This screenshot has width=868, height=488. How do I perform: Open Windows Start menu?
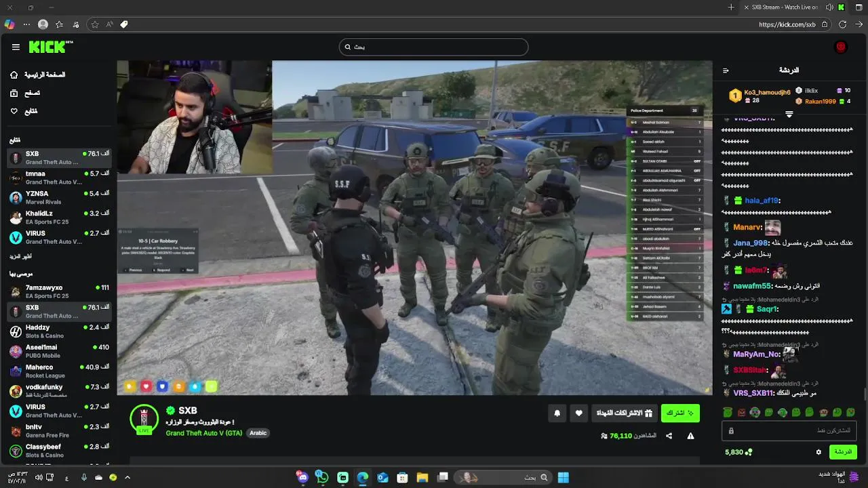563,478
